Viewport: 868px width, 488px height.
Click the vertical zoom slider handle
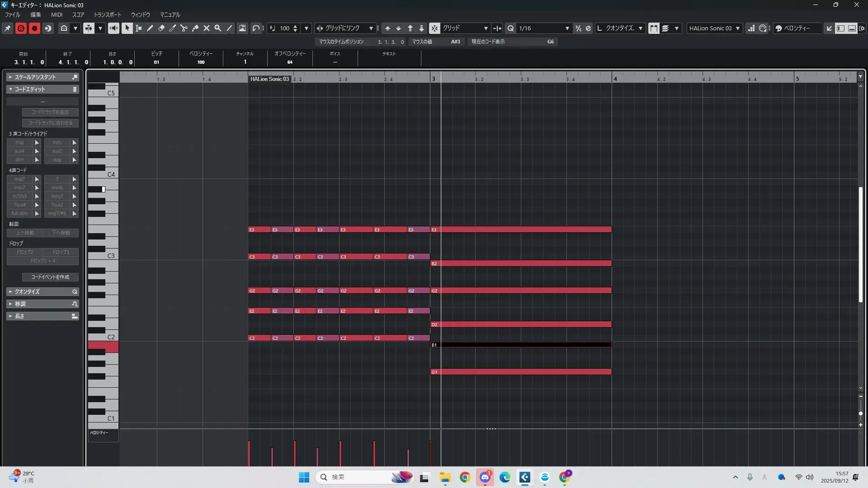coord(860,413)
